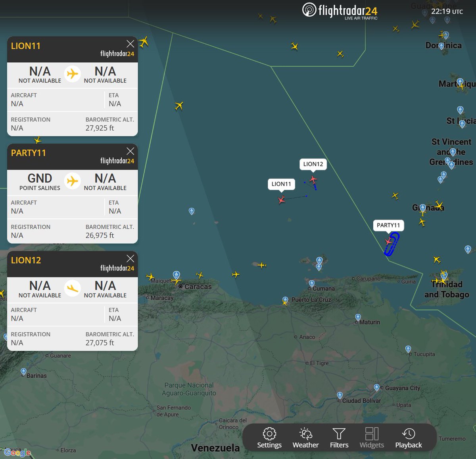Click the 26,975 ft barometric altitude value
476x459 pixels.
100,235
